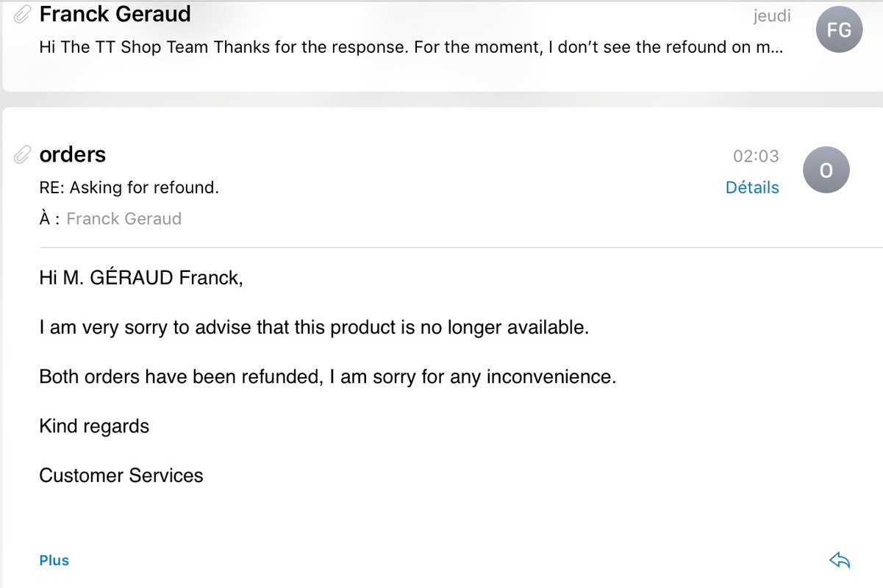The width and height of the screenshot is (883, 588).
Task: Open the O sender avatar
Action: click(x=826, y=171)
